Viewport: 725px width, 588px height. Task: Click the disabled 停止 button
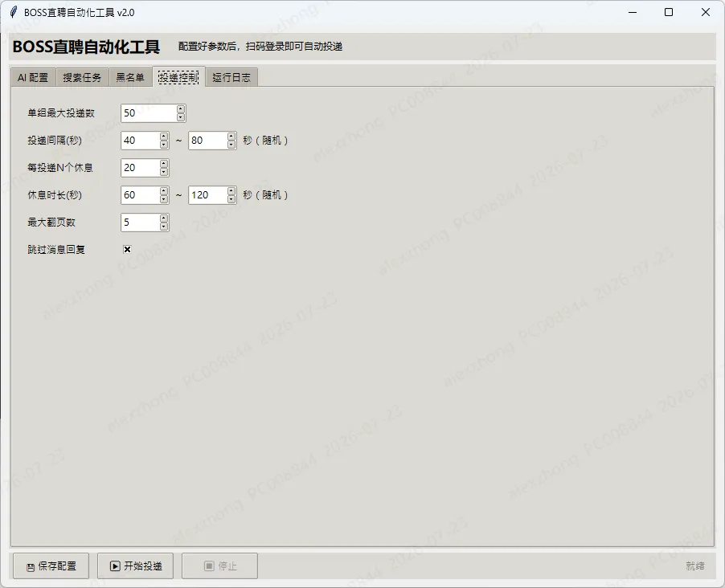pyautogui.click(x=219, y=566)
